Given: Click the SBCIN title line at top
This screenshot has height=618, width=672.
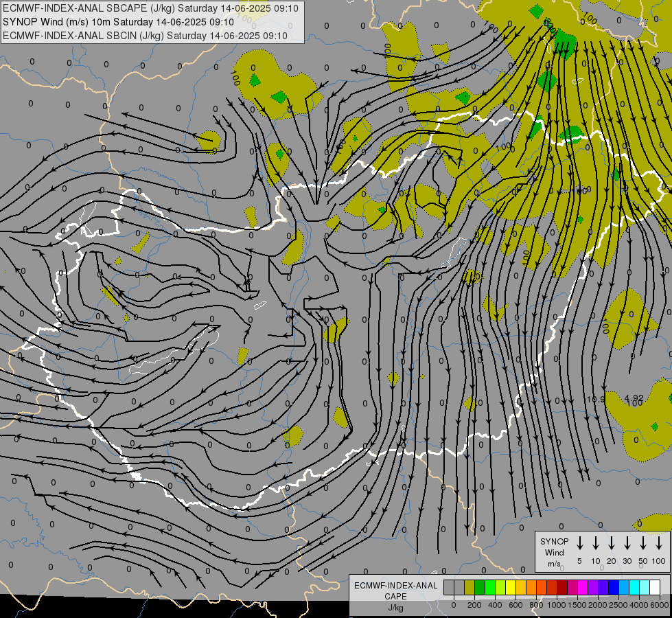Looking at the screenshot, I should pyautogui.click(x=145, y=36).
